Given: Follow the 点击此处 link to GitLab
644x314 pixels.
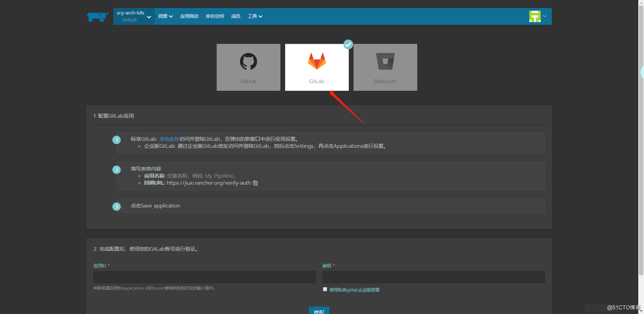Looking at the screenshot, I should pos(169,139).
